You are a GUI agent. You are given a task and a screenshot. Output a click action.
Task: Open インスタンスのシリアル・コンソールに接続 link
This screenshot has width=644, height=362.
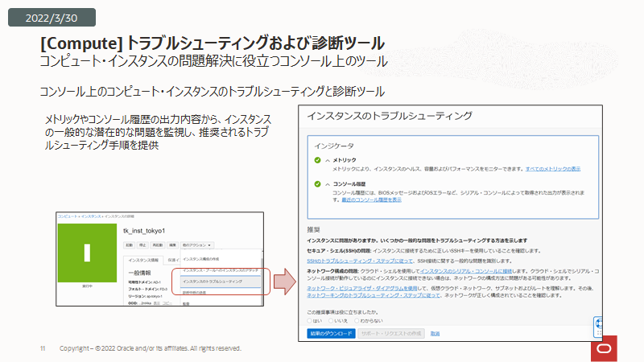pyautogui.click(x=466, y=271)
